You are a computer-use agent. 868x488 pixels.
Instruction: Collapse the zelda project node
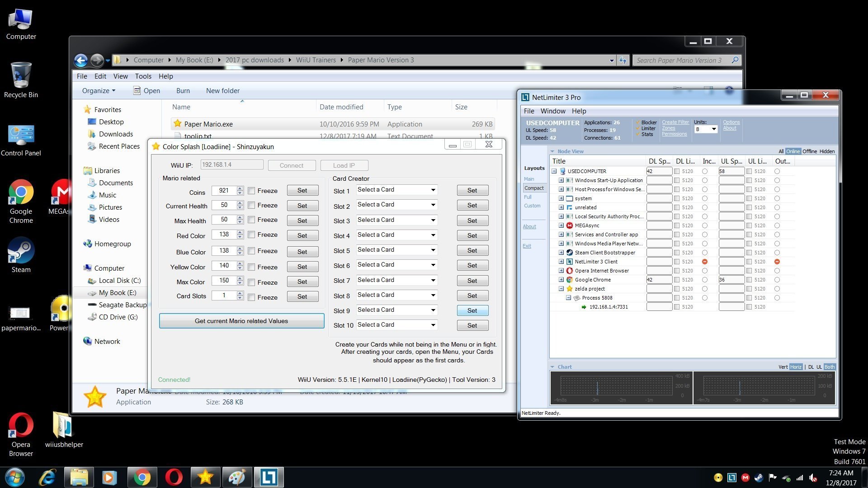click(x=561, y=289)
